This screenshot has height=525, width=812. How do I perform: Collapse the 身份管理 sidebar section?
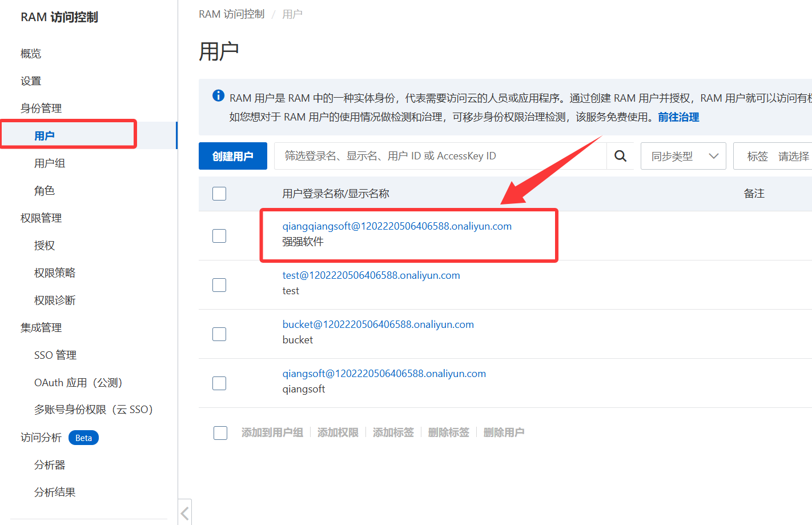pyautogui.click(x=41, y=108)
